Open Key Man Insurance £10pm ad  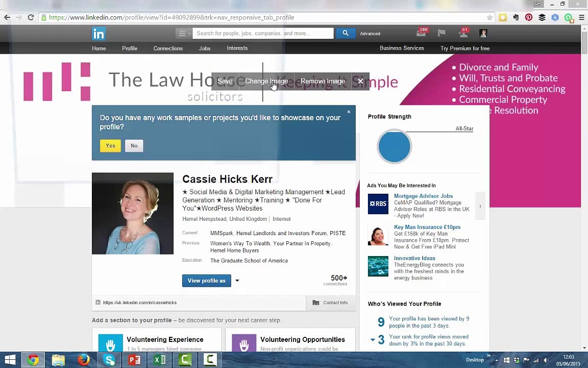click(427, 227)
